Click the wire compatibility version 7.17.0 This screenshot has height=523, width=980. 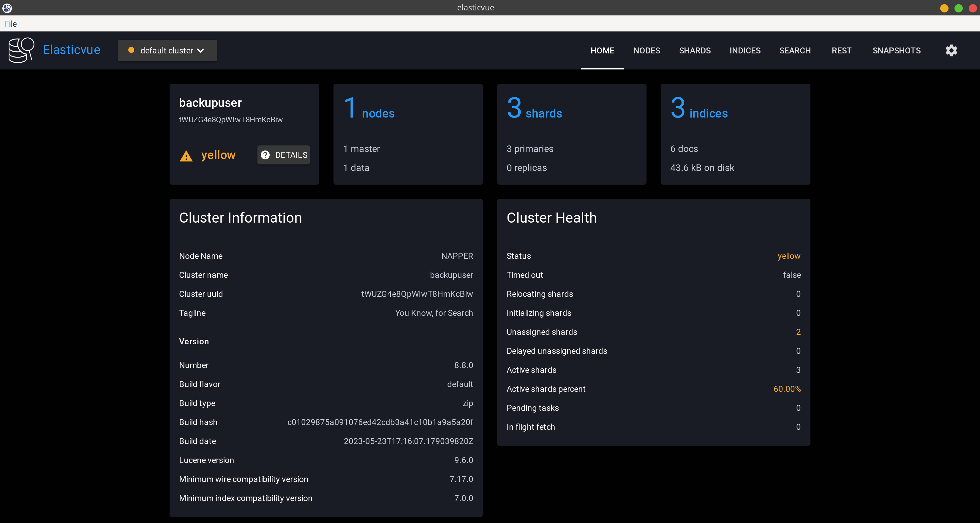click(461, 479)
